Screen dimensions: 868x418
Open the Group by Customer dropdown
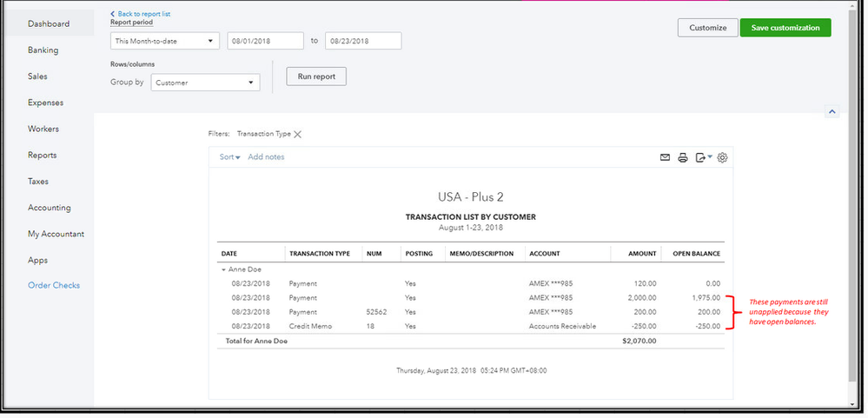pos(205,83)
